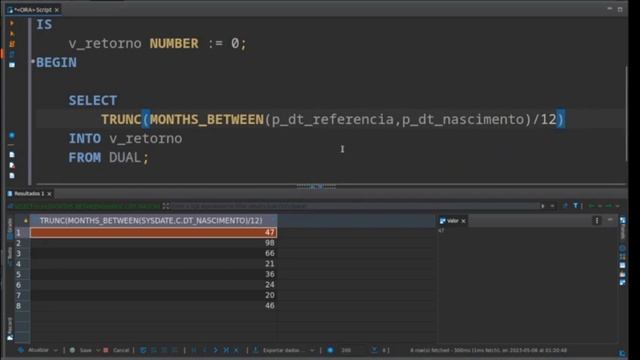Minimize the Valor panel
Screen dimensions: 640x360
click(610, 220)
